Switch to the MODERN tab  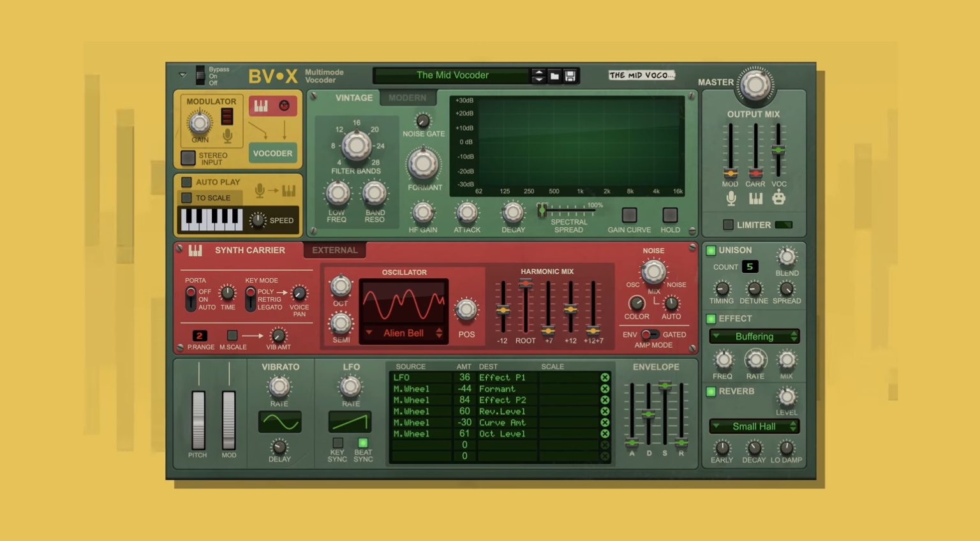[x=408, y=98]
